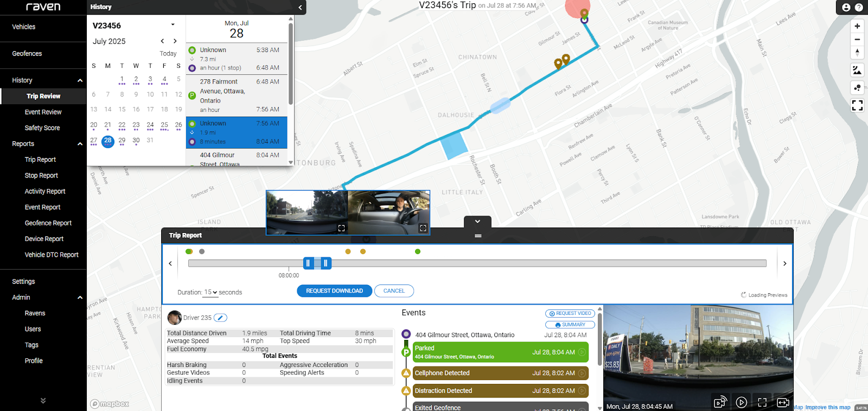Viewport: 868px width, 411px height.
Task: Open live stream camera icon in preview
Action: coord(720,402)
